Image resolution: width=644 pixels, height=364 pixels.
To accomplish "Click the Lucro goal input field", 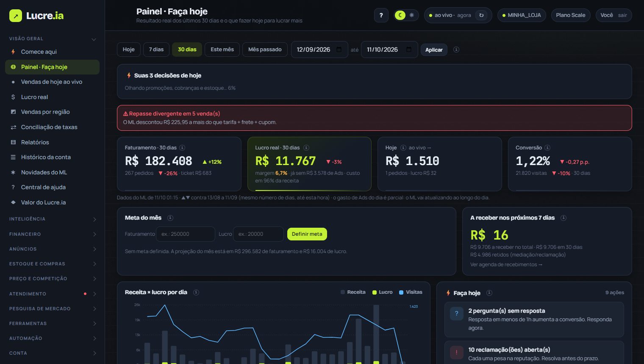I will coord(258,234).
